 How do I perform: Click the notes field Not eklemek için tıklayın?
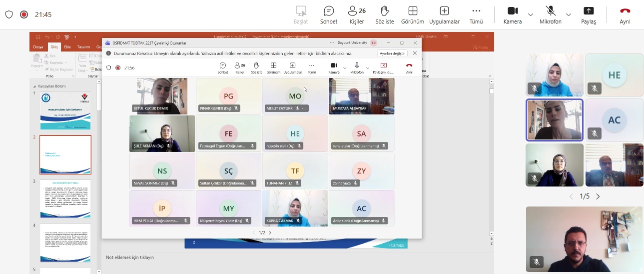tap(130, 257)
